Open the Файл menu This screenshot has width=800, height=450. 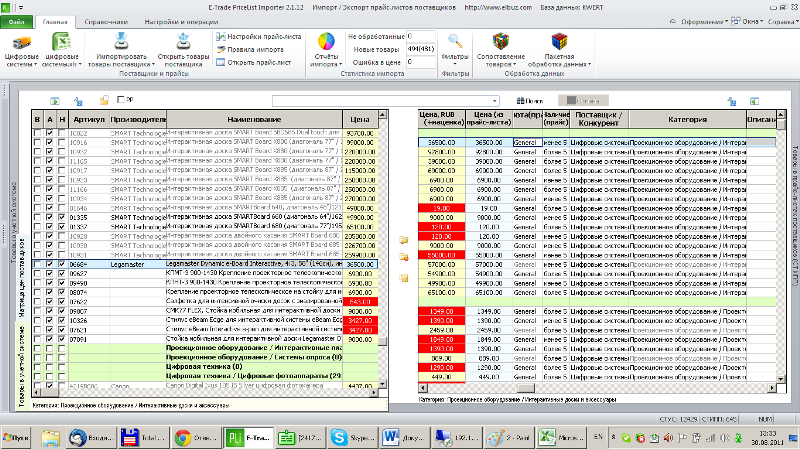pyautogui.click(x=16, y=22)
